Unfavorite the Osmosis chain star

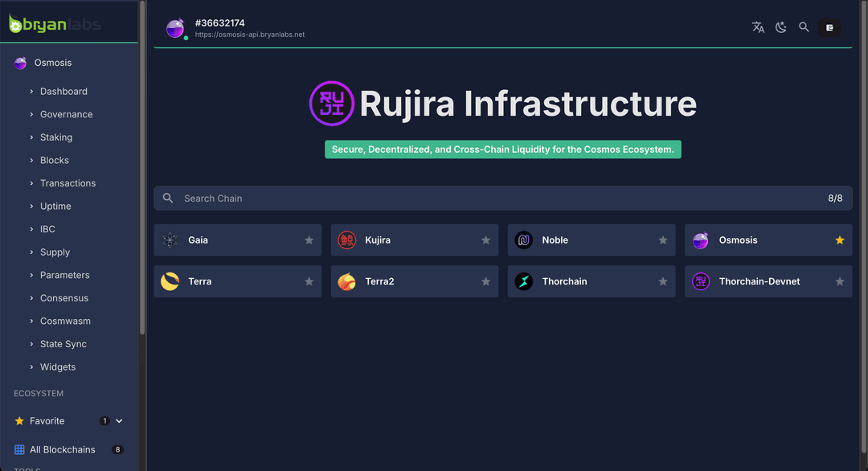tap(840, 240)
